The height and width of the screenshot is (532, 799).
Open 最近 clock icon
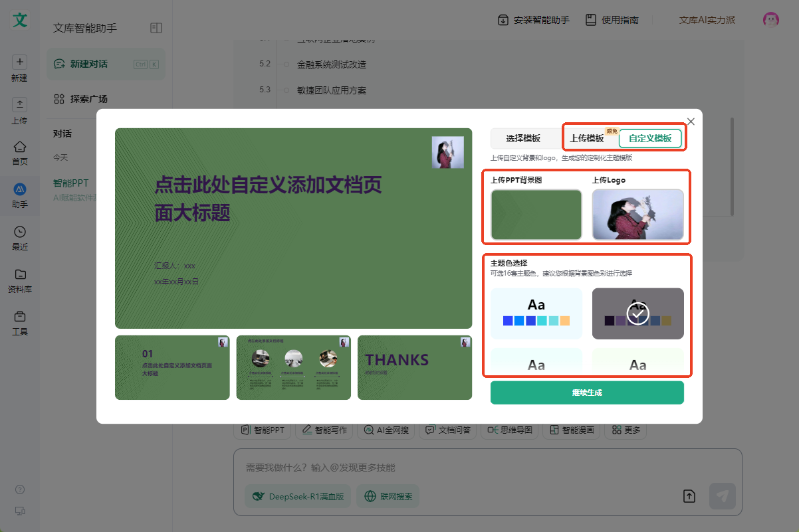tap(20, 231)
